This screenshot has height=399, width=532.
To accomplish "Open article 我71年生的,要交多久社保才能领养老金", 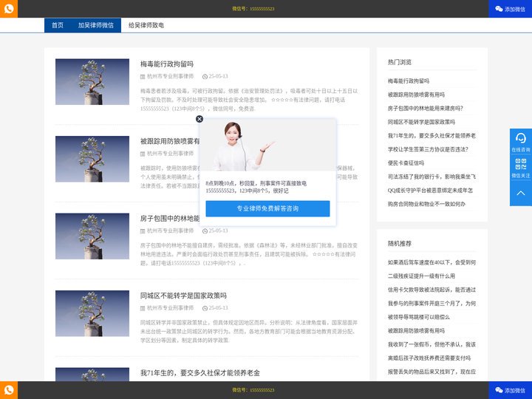I will tap(200, 373).
